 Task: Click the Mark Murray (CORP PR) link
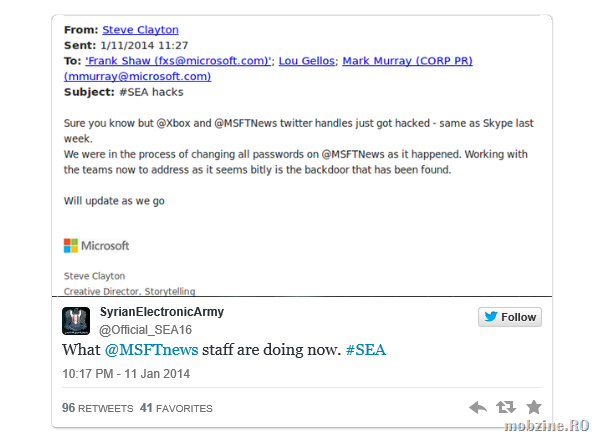coord(408,61)
